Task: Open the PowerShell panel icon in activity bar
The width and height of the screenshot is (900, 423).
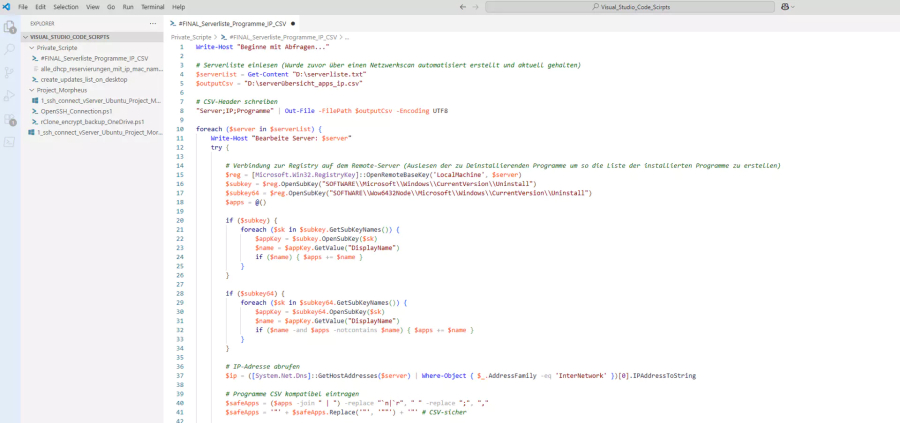Action: (10, 142)
